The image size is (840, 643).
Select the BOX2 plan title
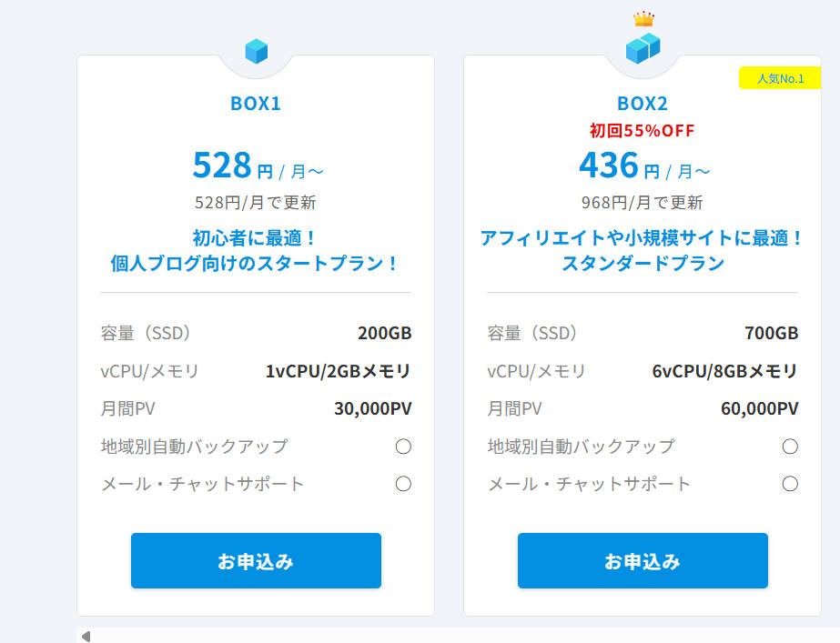(643, 104)
